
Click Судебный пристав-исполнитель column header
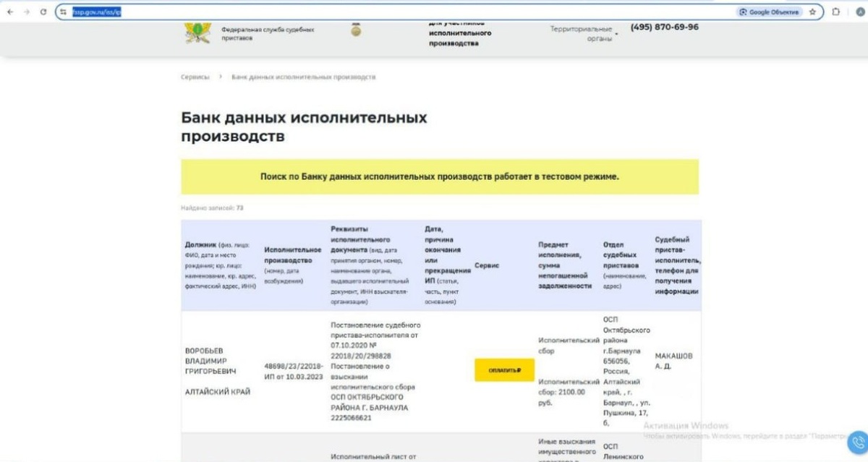pos(678,265)
